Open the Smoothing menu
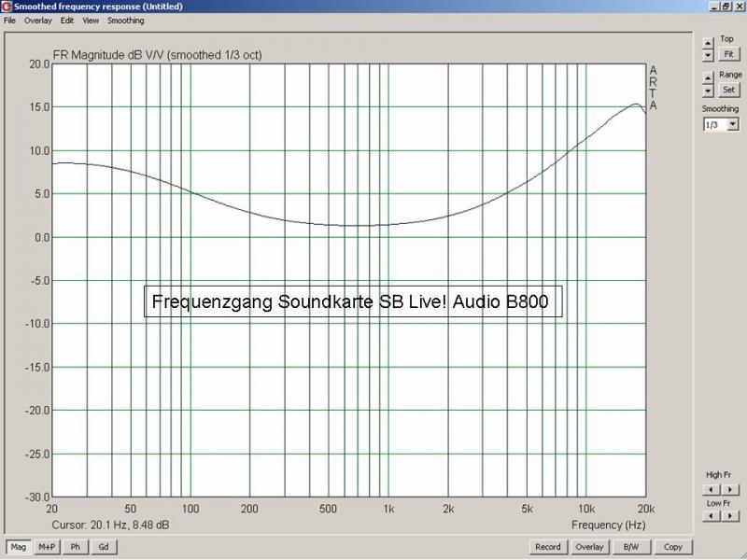The image size is (747, 560). (126, 21)
